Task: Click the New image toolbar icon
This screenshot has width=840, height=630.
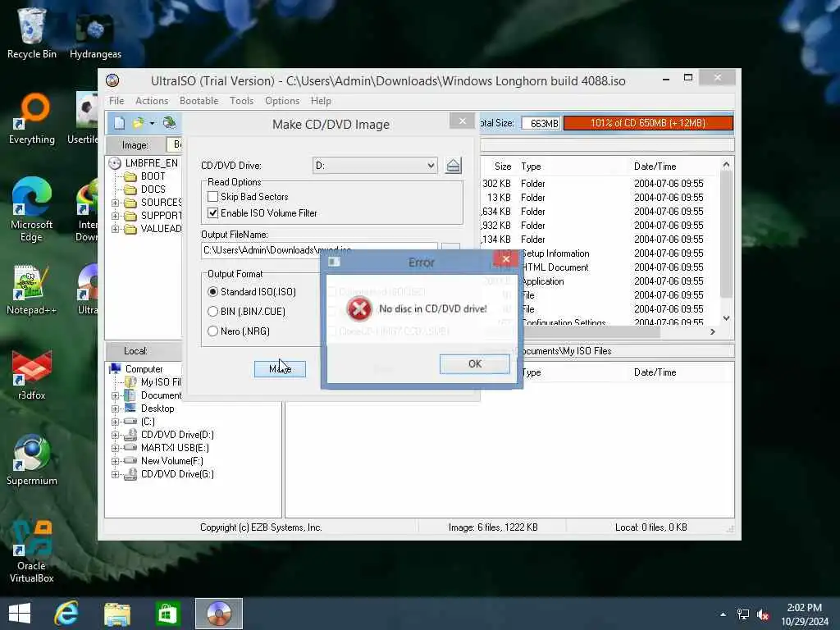Action: [119, 123]
